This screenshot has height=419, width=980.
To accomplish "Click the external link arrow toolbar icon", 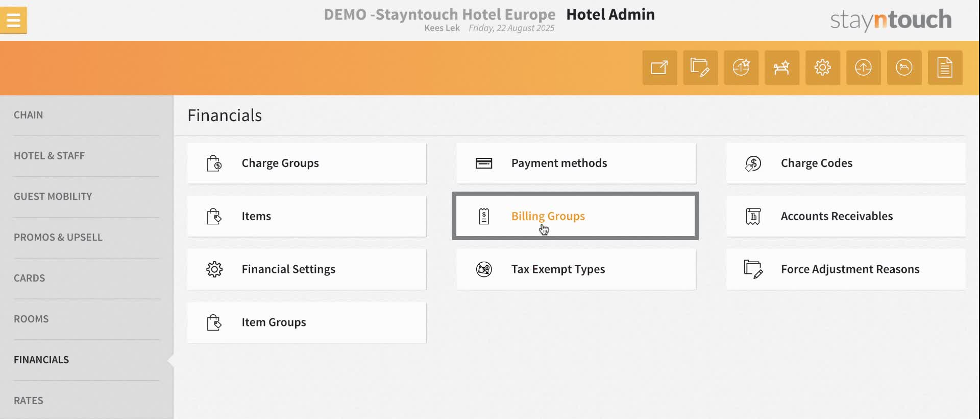I will [x=659, y=67].
